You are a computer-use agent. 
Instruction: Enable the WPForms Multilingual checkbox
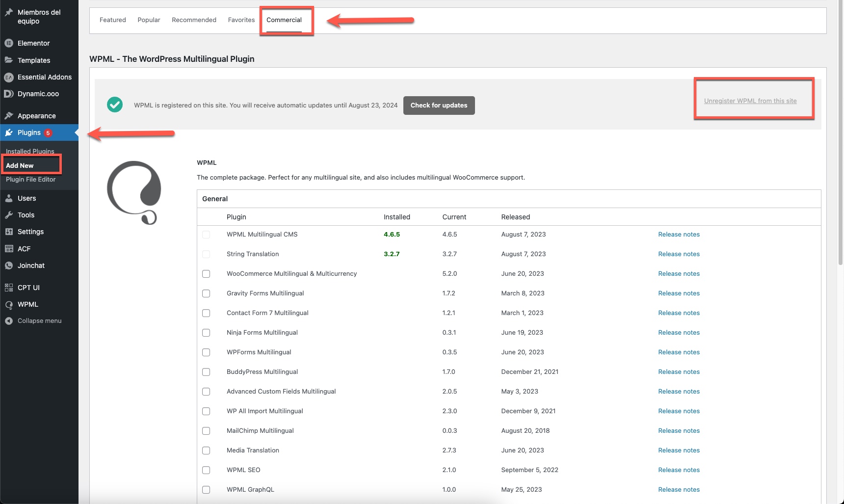[x=206, y=352]
